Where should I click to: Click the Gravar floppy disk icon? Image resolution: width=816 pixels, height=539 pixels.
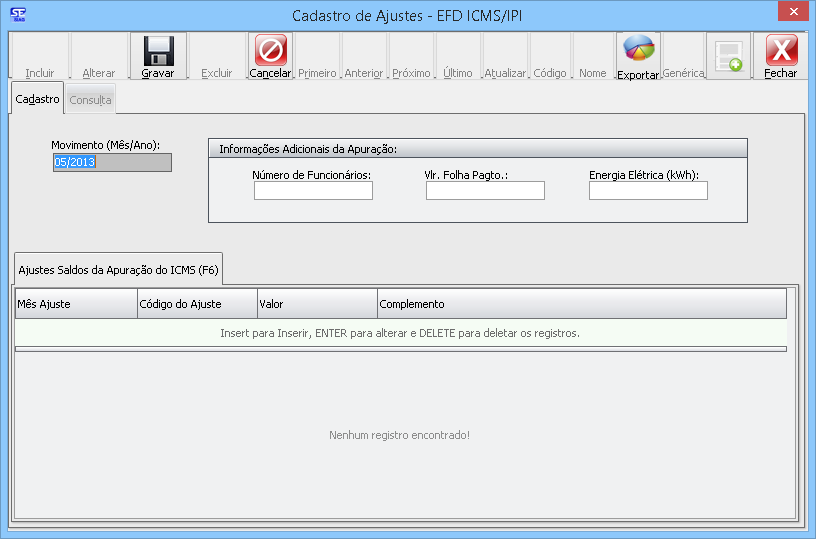(x=158, y=51)
